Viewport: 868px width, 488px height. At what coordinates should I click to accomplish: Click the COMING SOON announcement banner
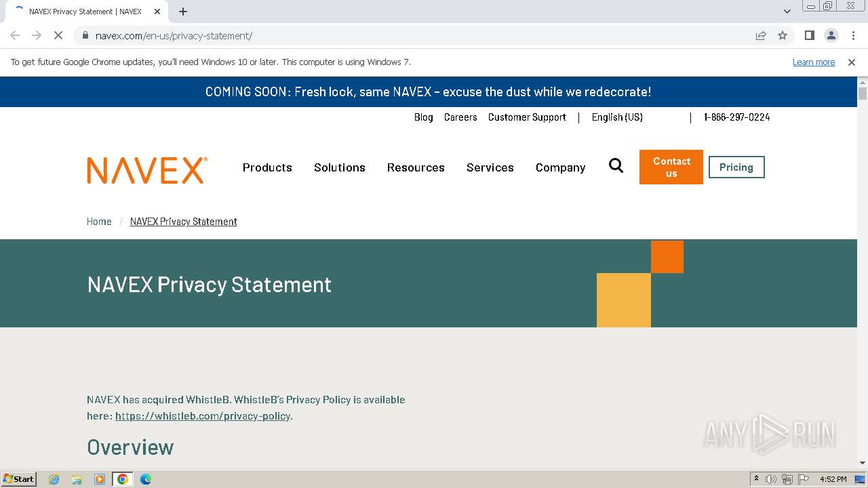(429, 91)
